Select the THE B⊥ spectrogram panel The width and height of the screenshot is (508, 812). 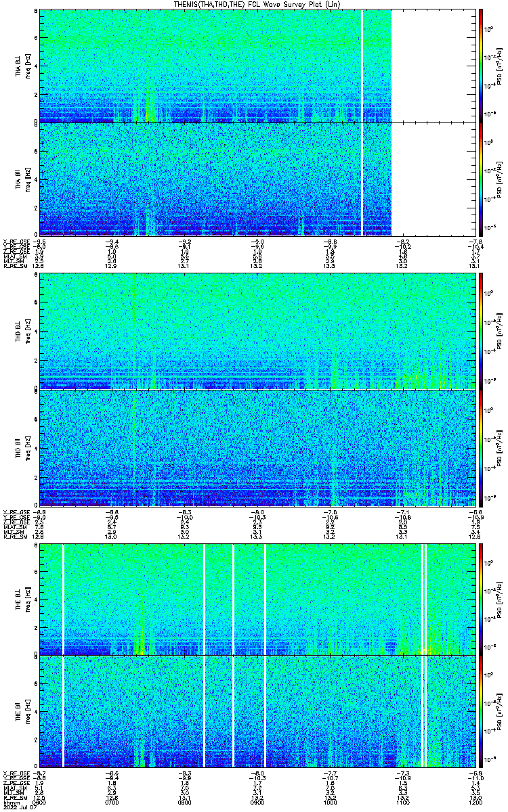coord(257,599)
